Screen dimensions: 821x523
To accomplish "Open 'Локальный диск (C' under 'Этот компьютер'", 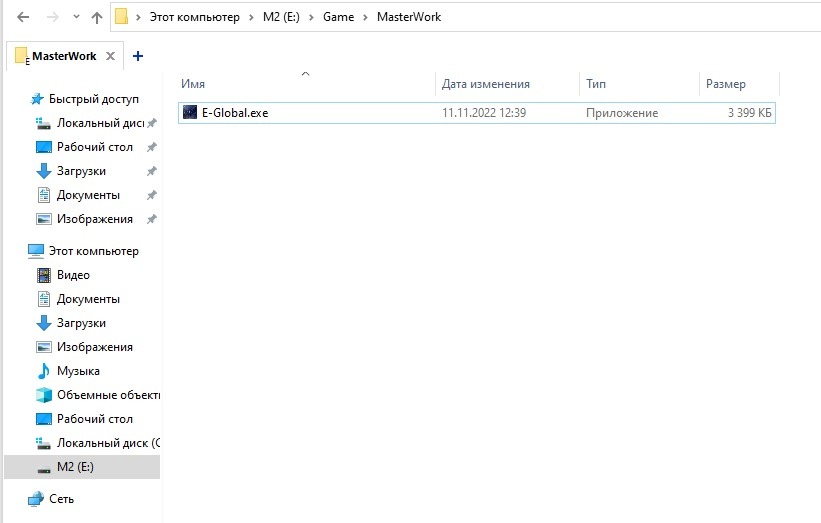I will [x=108, y=443].
